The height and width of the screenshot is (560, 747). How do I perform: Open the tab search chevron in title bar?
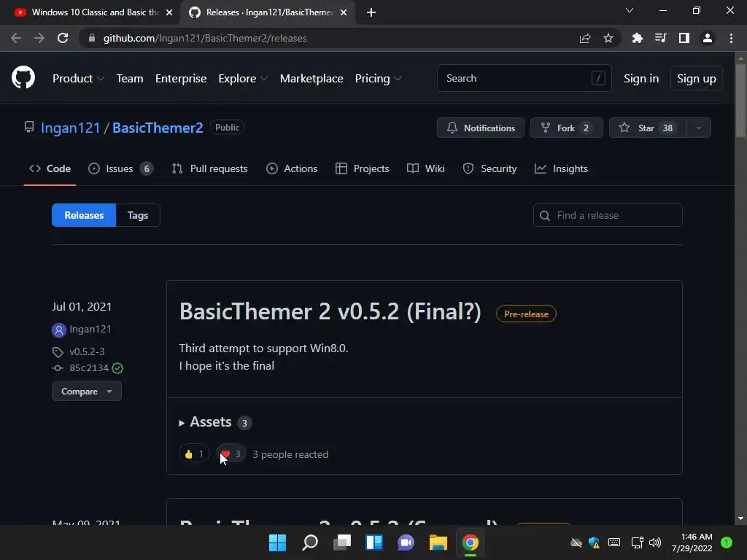pyautogui.click(x=630, y=10)
